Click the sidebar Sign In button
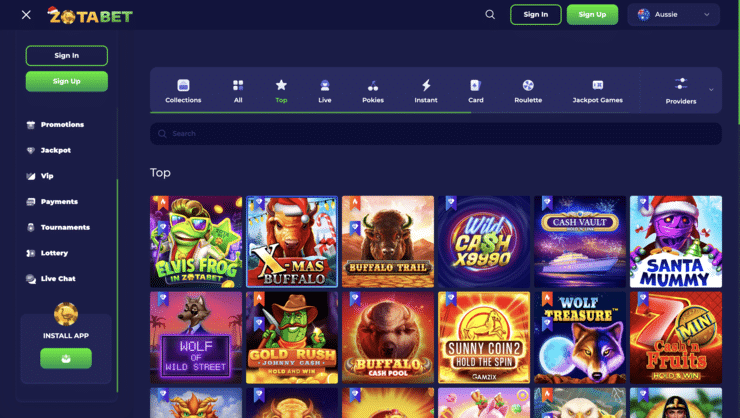The width and height of the screenshot is (740, 418). pos(66,56)
